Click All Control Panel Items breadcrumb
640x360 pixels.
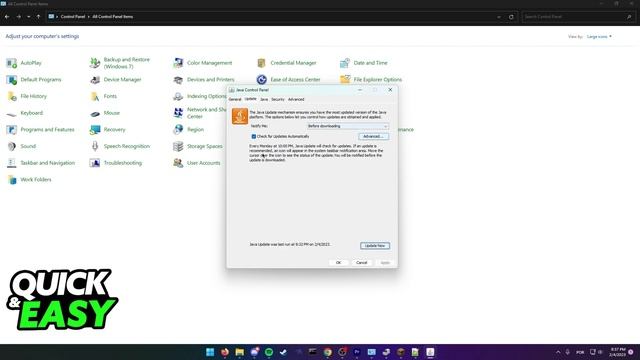[113, 17]
